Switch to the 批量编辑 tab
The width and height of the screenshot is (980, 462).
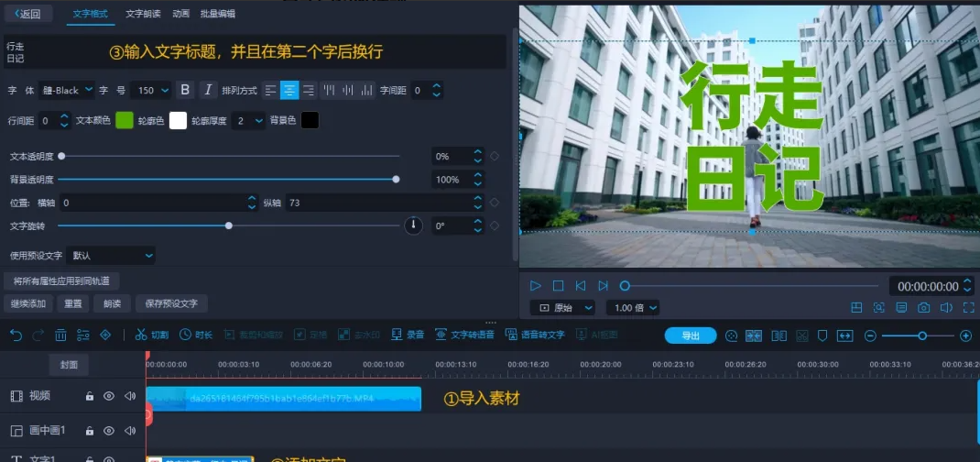pyautogui.click(x=217, y=14)
